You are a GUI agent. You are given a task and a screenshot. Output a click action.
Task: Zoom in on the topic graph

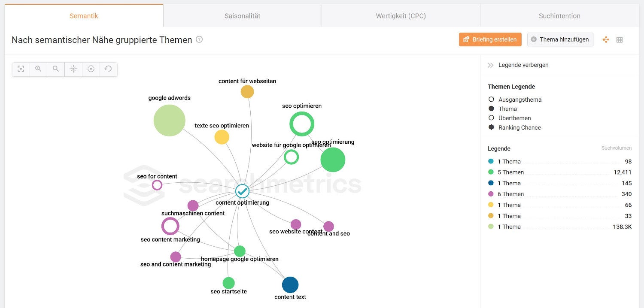[38, 69]
